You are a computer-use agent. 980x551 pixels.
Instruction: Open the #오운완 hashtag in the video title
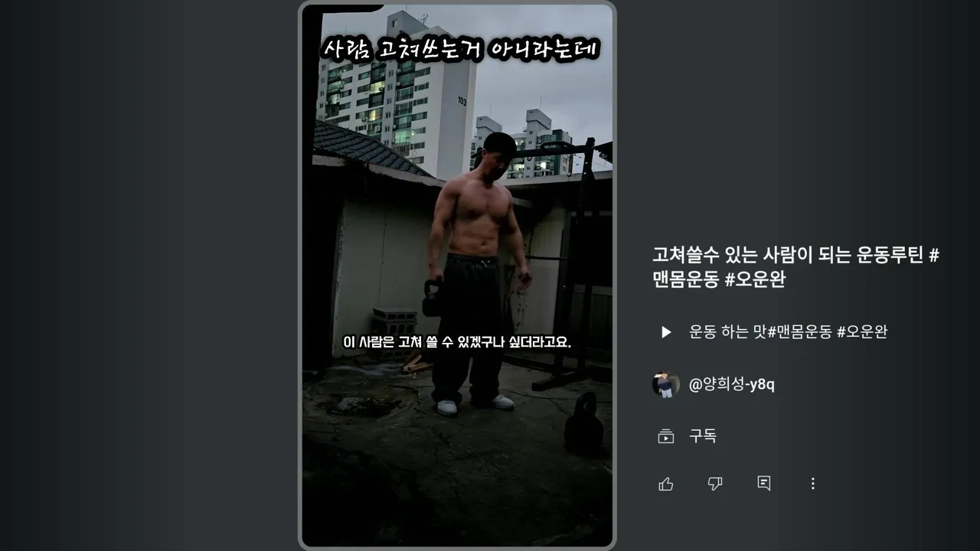[x=755, y=280]
